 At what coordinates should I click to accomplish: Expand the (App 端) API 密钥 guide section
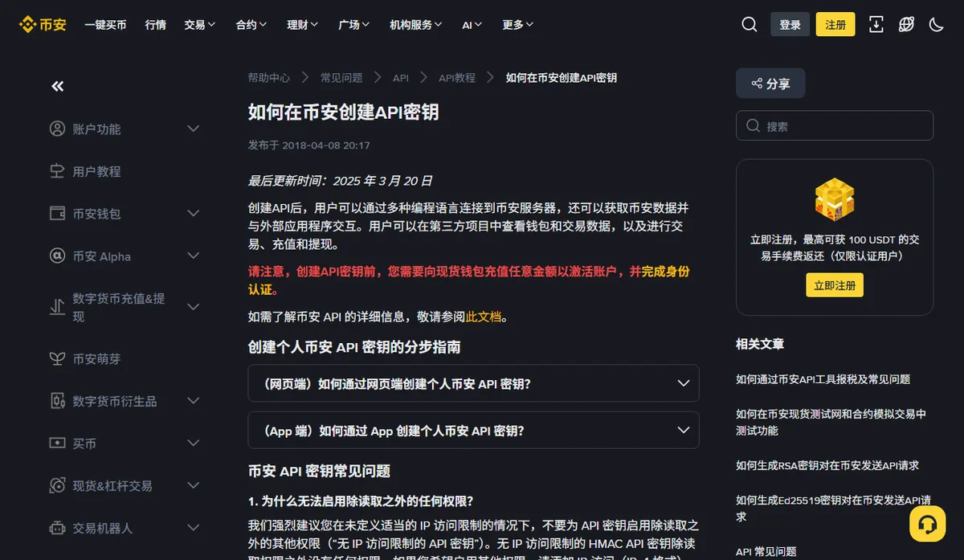pyautogui.click(x=473, y=431)
